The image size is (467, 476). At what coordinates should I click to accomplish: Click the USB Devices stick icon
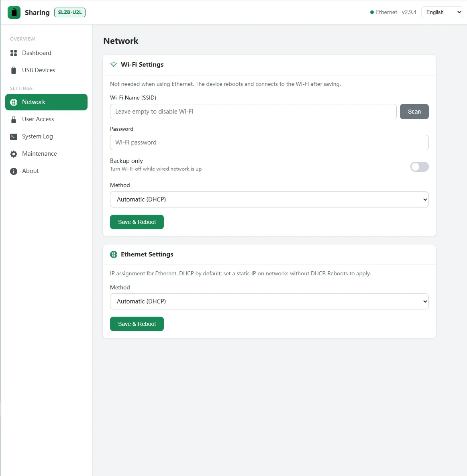click(14, 70)
